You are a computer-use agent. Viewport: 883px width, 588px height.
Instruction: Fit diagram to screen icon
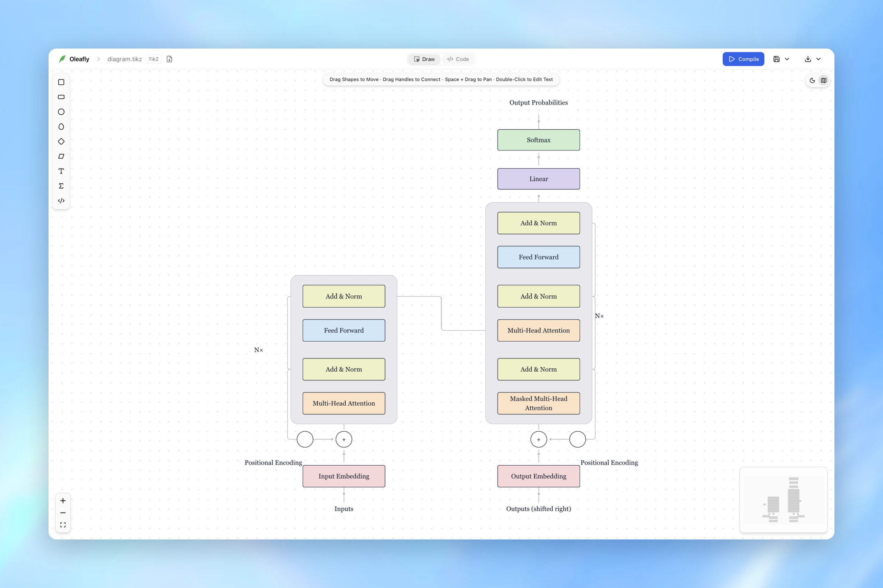coord(63,525)
